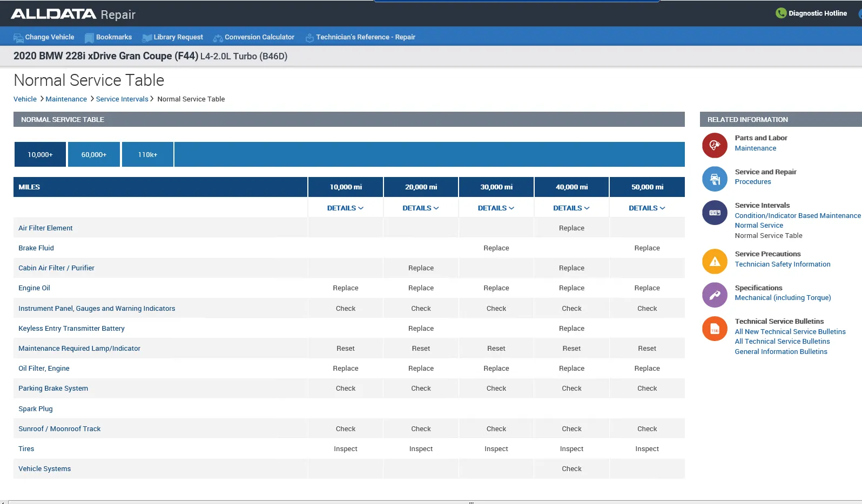Open the Spark Plug row link
Viewport: 862px width, 504px height.
(x=36, y=409)
